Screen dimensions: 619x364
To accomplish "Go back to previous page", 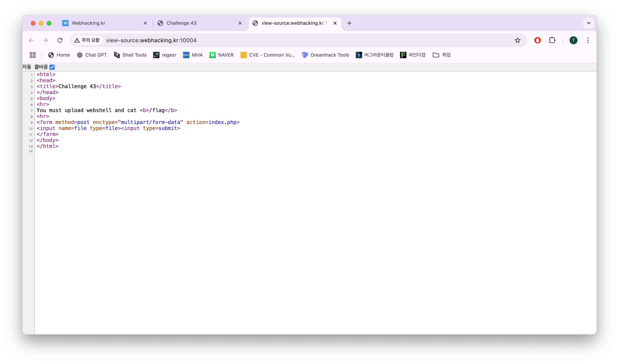I will pyautogui.click(x=31, y=40).
